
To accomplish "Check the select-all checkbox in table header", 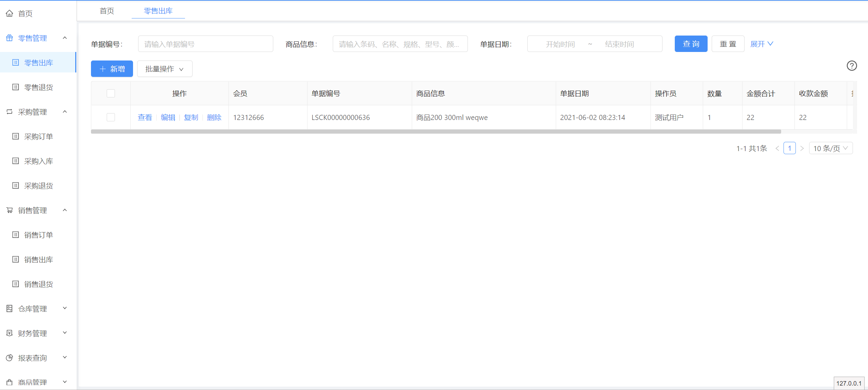I will [x=111, y=93].
